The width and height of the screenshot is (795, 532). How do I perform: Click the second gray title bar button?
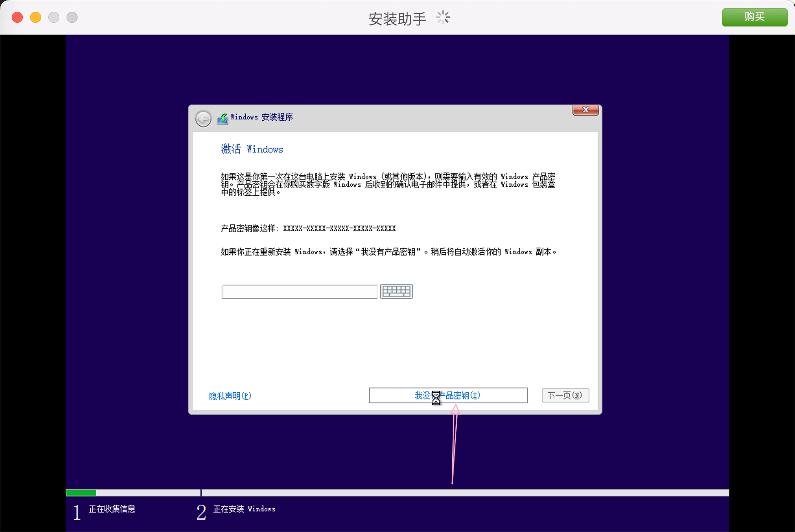72,17
